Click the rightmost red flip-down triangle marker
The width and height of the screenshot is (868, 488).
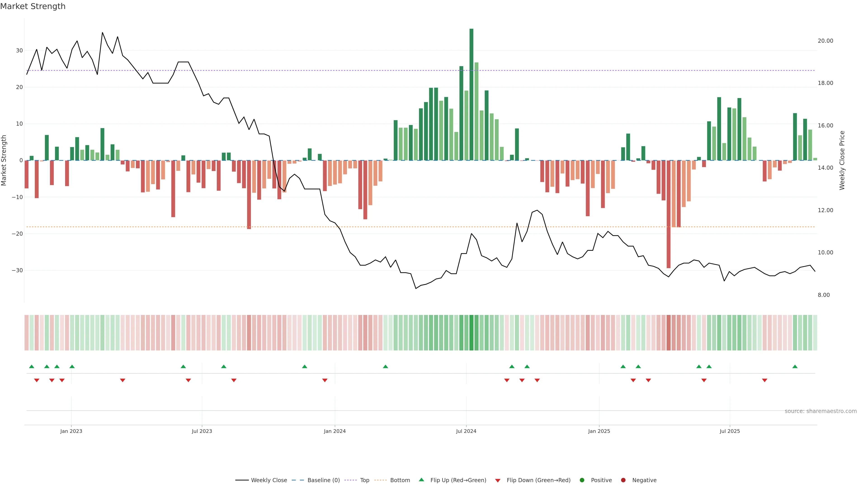coord(764,380)
